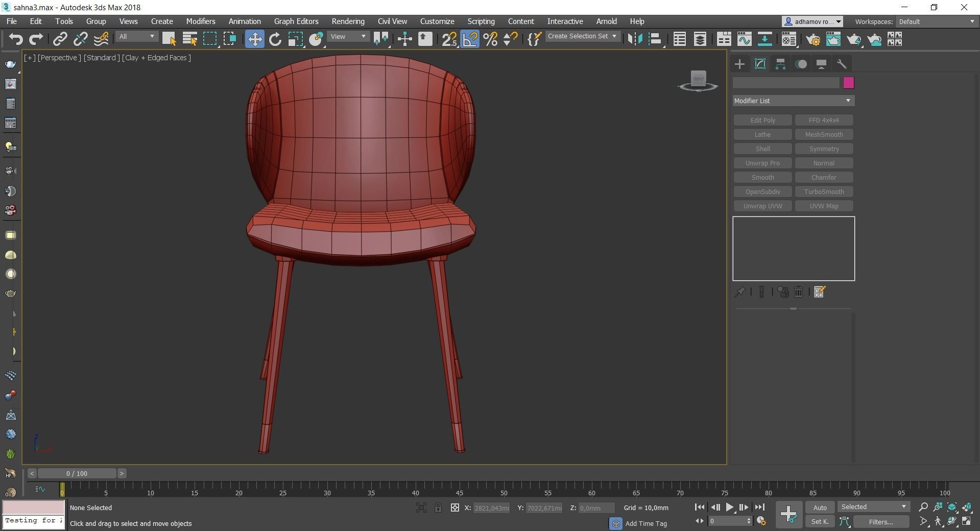
Task: Click the Add Time Tag label
Action: pos(646,523)
